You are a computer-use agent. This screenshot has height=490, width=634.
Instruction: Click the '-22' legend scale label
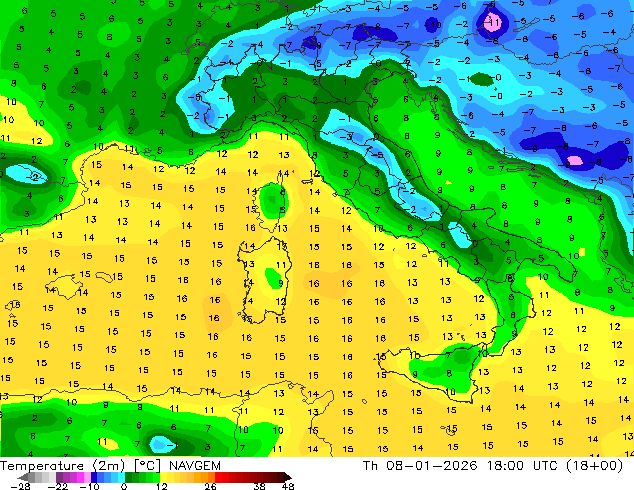click(57, 486)
